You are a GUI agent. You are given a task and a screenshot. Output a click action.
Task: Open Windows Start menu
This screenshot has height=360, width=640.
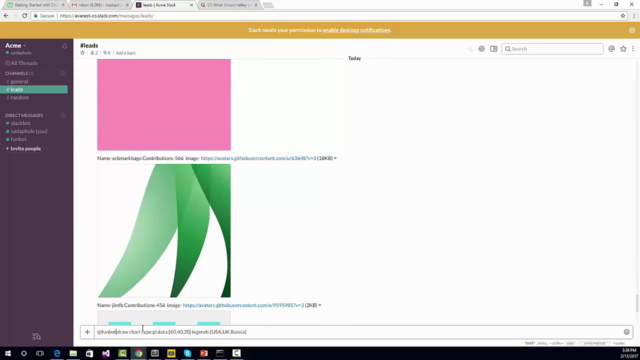tap(8, 353)
